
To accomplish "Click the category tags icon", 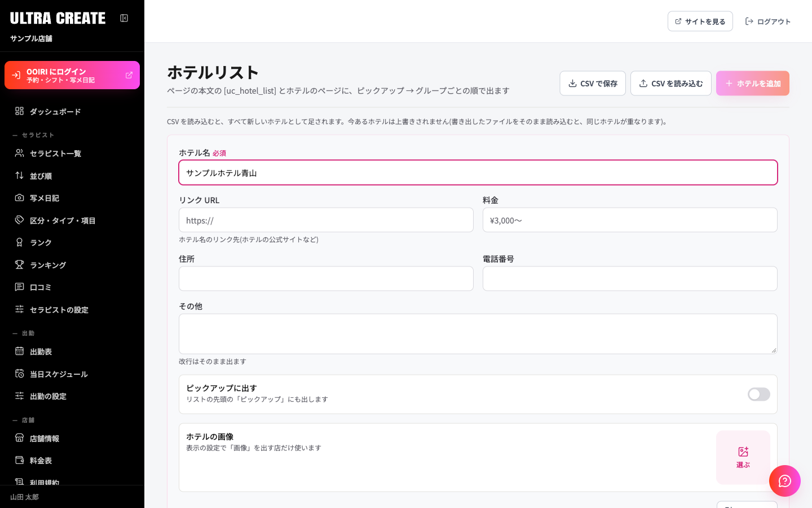I will point(19,220).
